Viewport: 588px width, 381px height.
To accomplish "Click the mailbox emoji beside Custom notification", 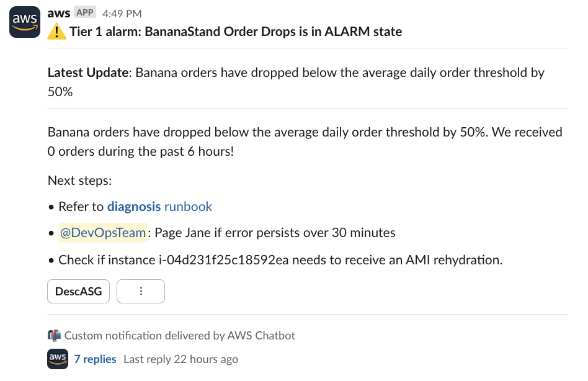I will (x=53, y=335).
